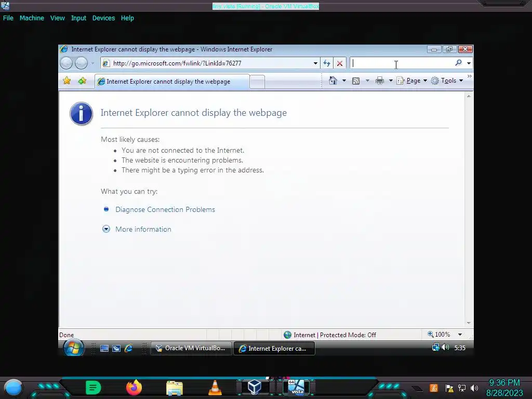532x399 pixels.
Task: Click the Home icon in command bar
Action: pos(333,81)
